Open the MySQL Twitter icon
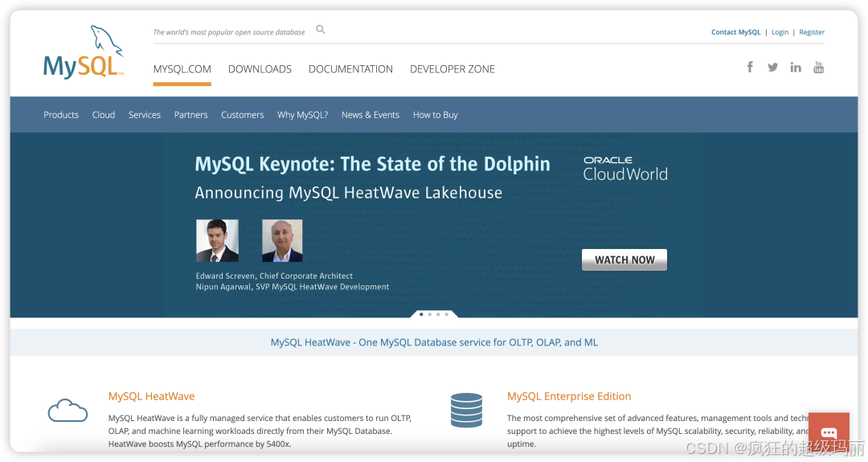 (x=773, y=67)
